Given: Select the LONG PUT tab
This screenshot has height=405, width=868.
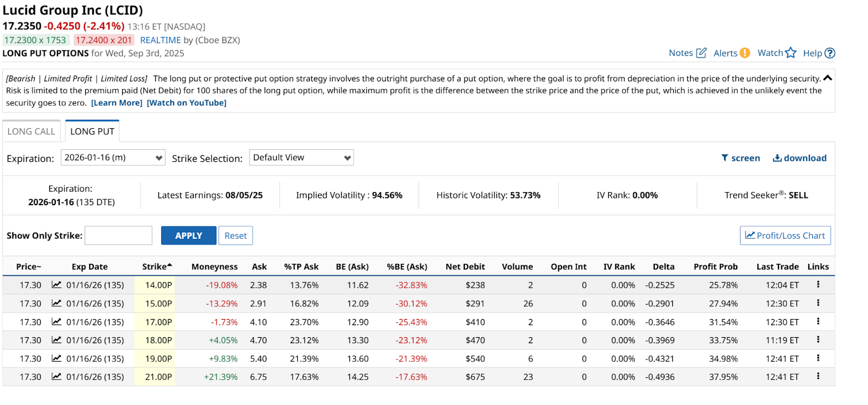Looking at the screenshot, I should click(92, 131).
